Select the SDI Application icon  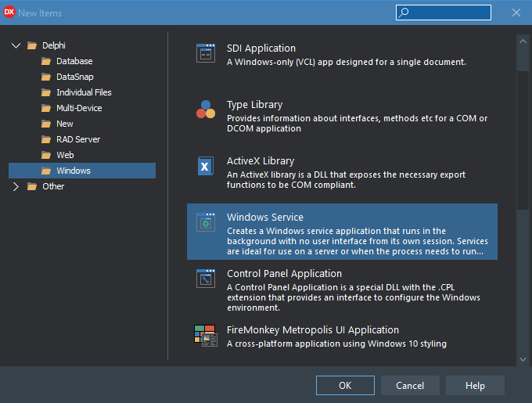point(206,53)
